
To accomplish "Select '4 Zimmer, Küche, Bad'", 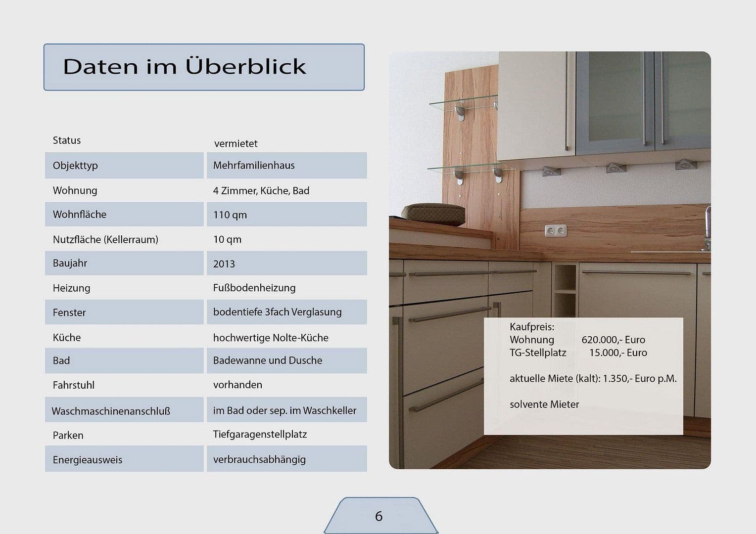I will pos(261,191).
